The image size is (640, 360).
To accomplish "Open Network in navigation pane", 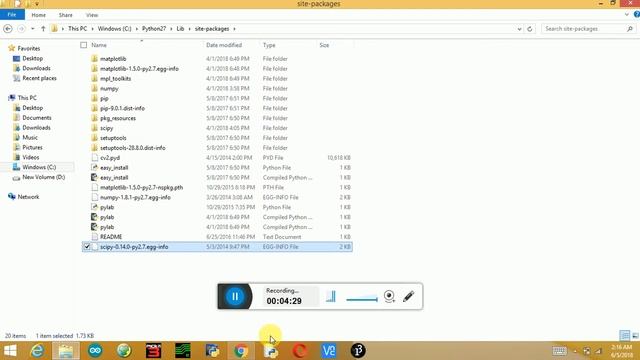I will click(28, 197).
